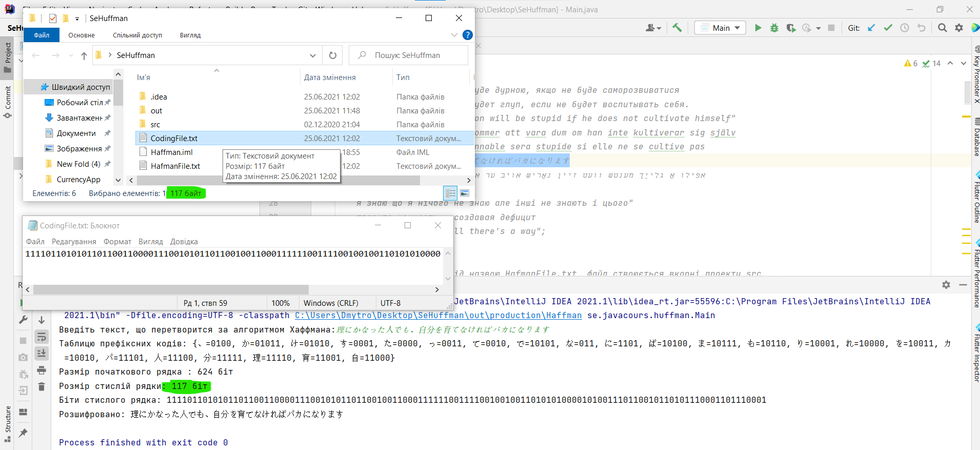This screenshot has height=450, width=980.
Task: Expand the Explorer ribbon chevron
Action: coord(454,35)
